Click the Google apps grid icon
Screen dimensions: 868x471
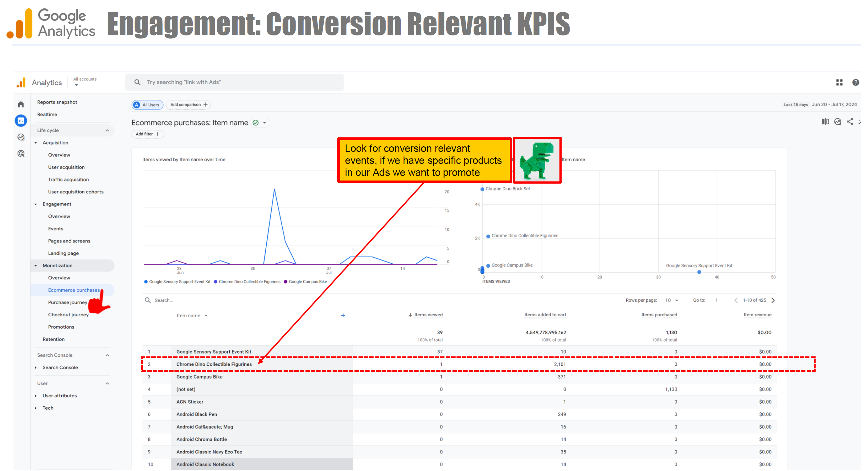point(839,83)
